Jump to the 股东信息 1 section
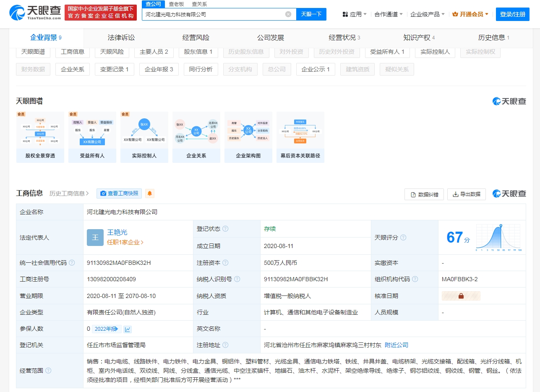540x392 pixels. coord(198,52)
